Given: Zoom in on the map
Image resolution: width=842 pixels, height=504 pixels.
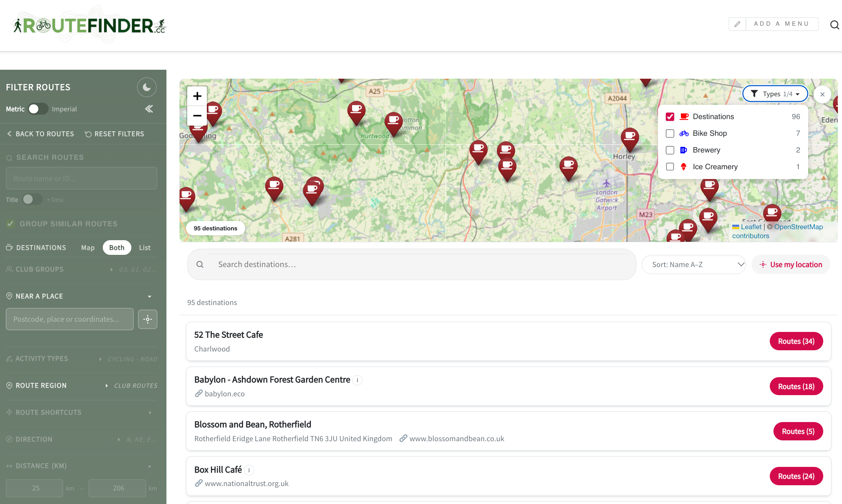Looking at the screenshot, I should (197, 96).
